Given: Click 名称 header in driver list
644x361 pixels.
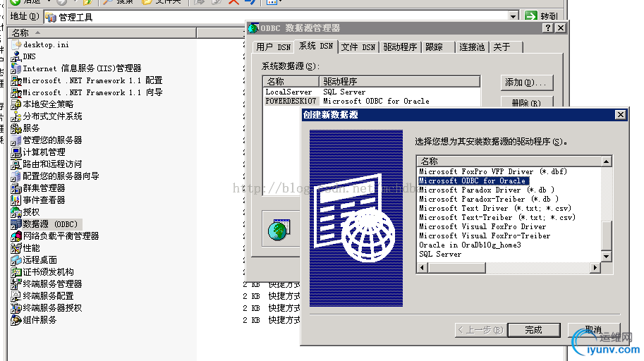Looking at the screenshot, I should (x=509, y=161).
